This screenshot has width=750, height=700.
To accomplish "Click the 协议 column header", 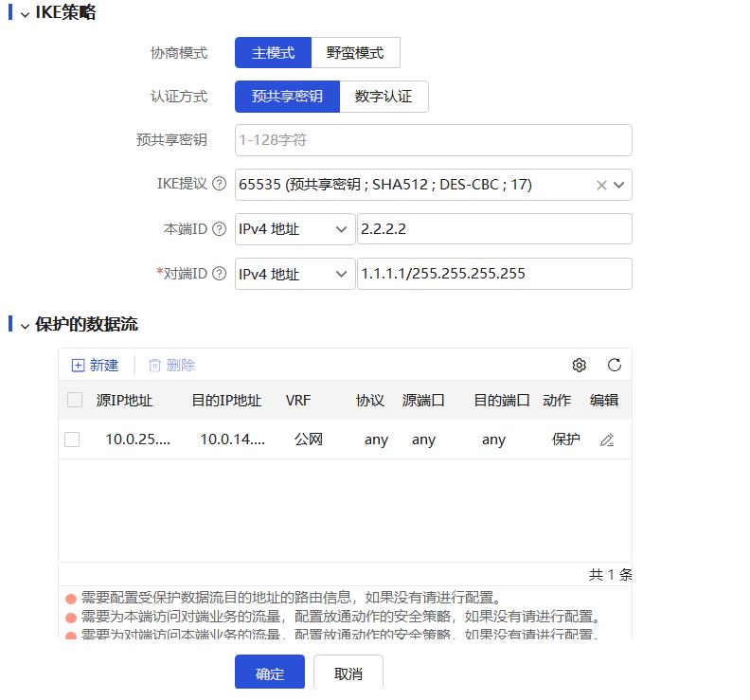I will tap(369, 400).
